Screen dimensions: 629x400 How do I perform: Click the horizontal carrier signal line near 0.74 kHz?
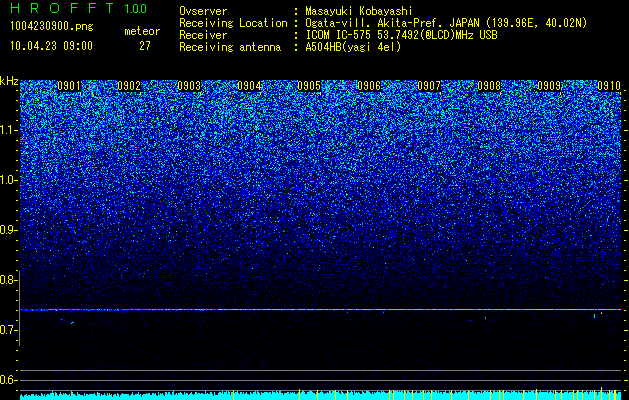(320, 310)
